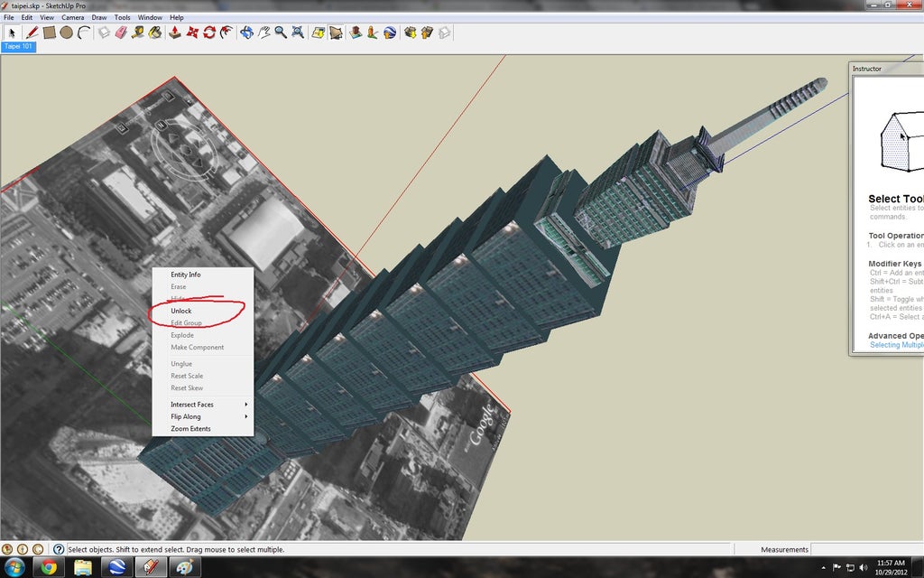Switch to the Taipei 101 tab

(18, 46)
